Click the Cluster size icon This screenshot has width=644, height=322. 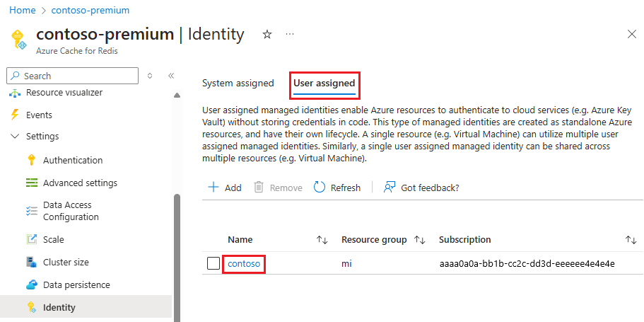(x=32, y=262)
